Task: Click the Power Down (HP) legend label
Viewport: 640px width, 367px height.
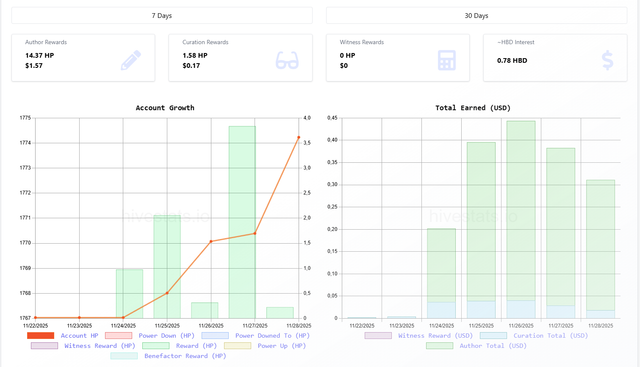Action: click(167, 336)
